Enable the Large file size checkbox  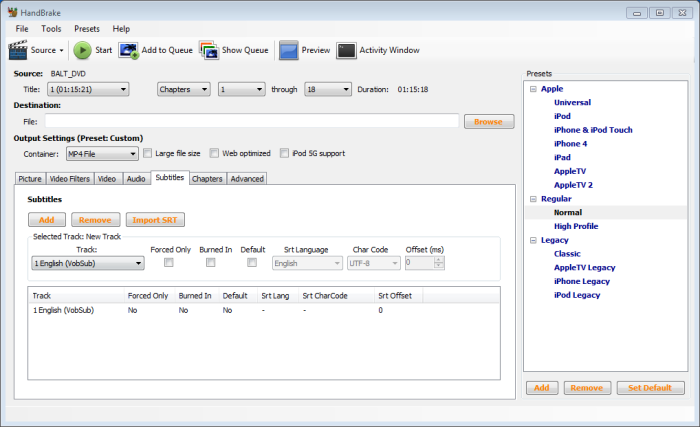[x=148, y=153]
